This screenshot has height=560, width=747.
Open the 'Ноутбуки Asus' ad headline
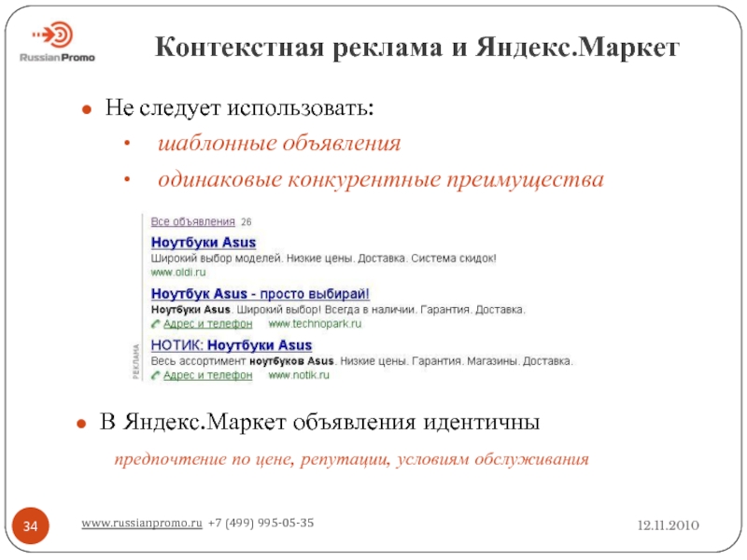pyautogui.click(x=204, y=243)
